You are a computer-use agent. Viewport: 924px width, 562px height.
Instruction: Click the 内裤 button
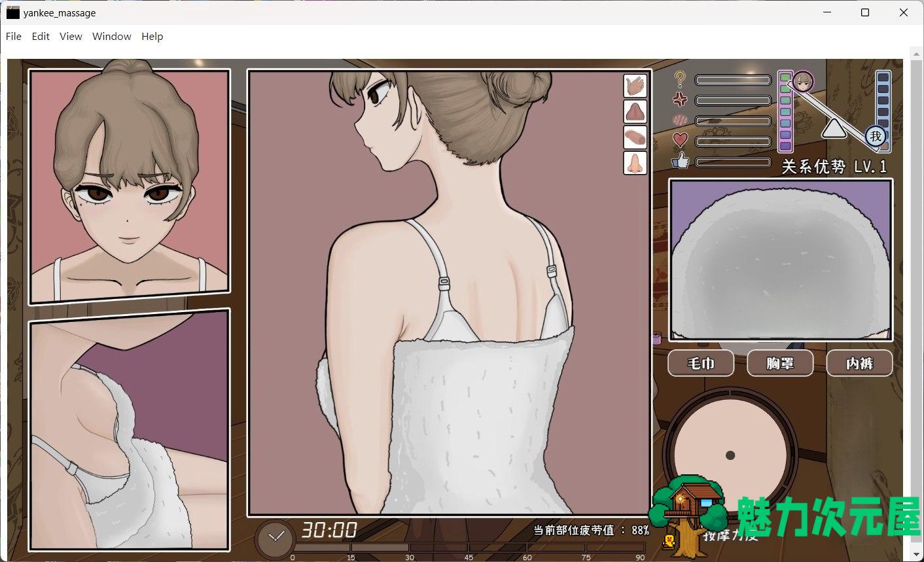coord(859,363)
